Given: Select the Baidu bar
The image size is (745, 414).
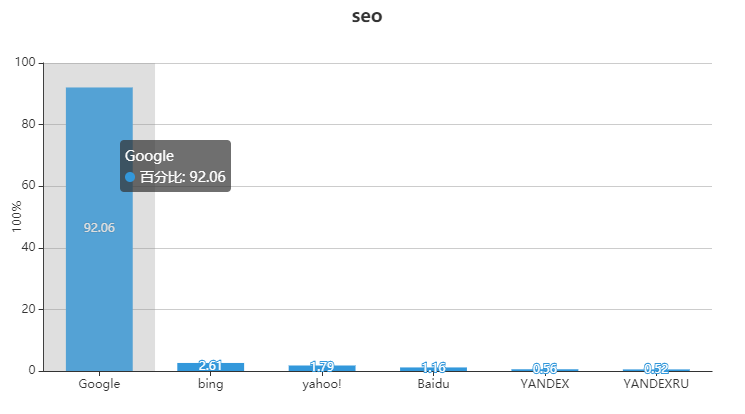Looking at the screenshot, I should [433, 369].
